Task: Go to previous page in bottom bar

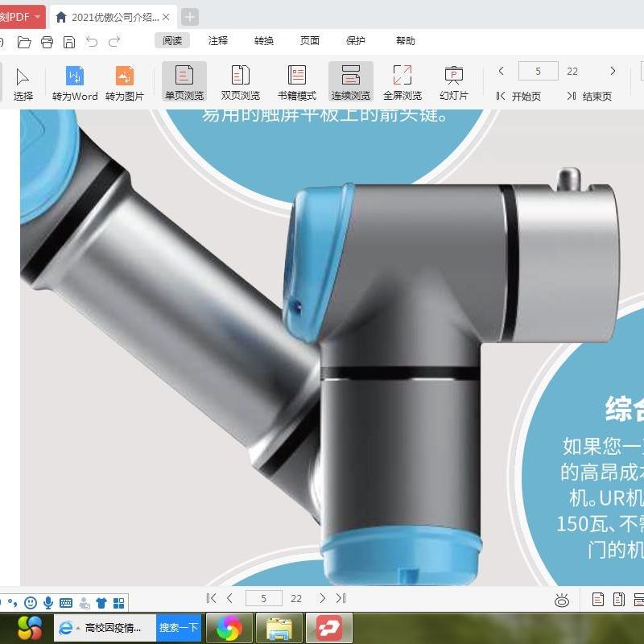Action: (x=229, y=598)
